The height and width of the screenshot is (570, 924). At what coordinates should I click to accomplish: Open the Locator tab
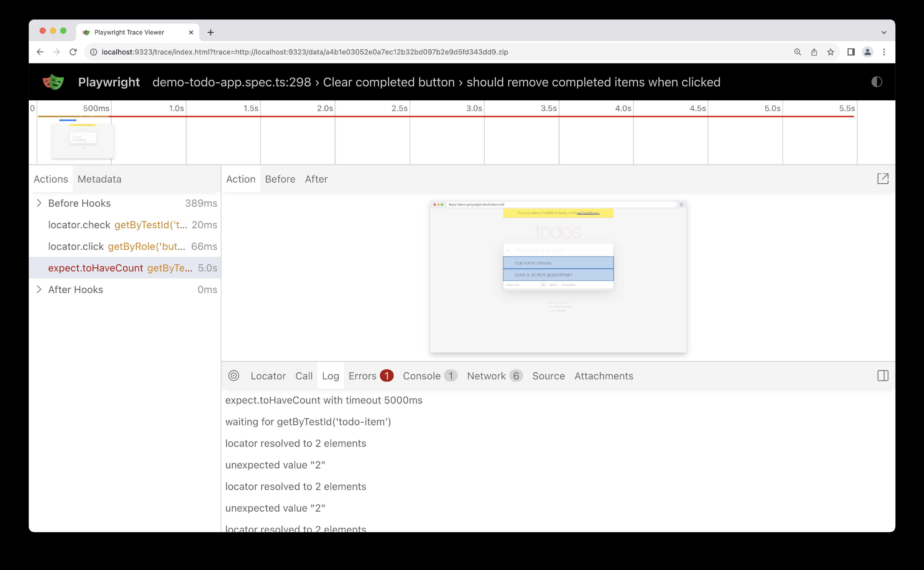[x=268, y=376]
